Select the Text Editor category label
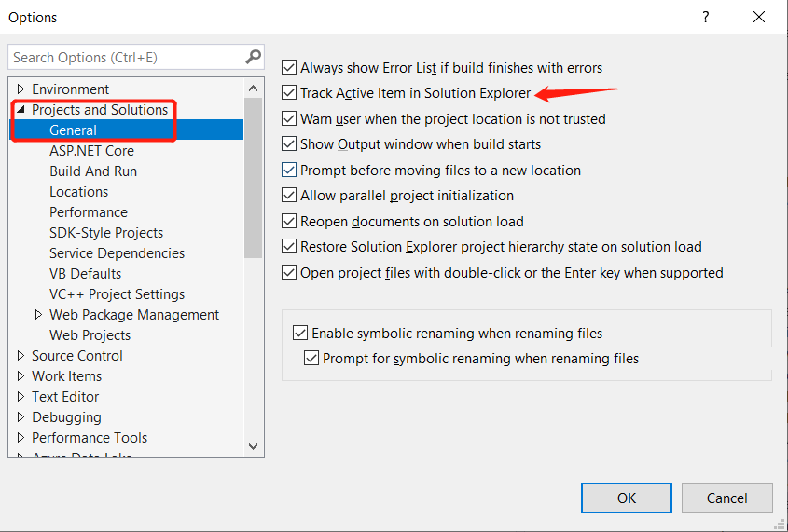Screen dimensions: 788x532 [65, 397]
